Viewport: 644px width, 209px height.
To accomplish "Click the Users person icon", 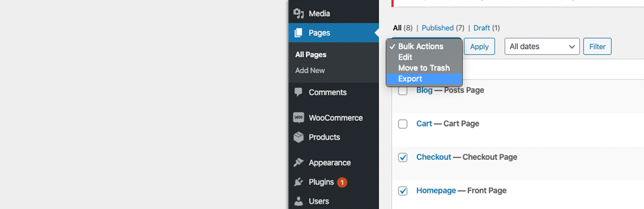I will point(299,201).
